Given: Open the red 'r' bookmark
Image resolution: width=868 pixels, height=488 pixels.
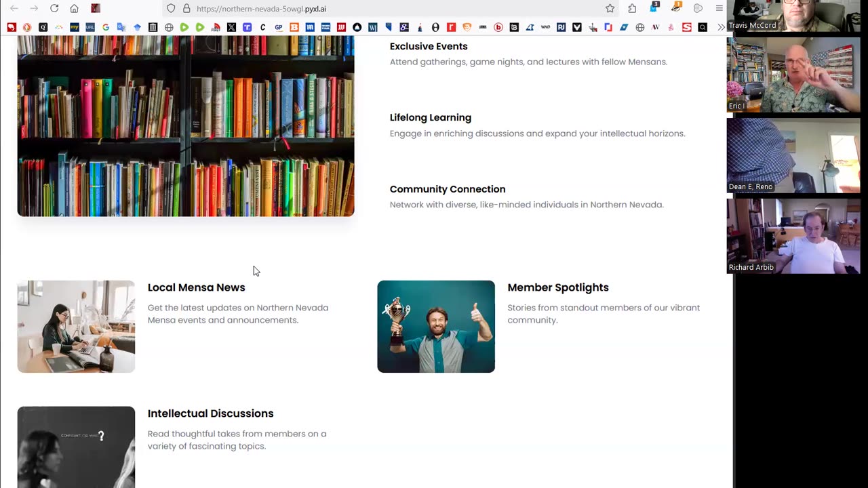Looking at the screenshot, I should [451, 27].
